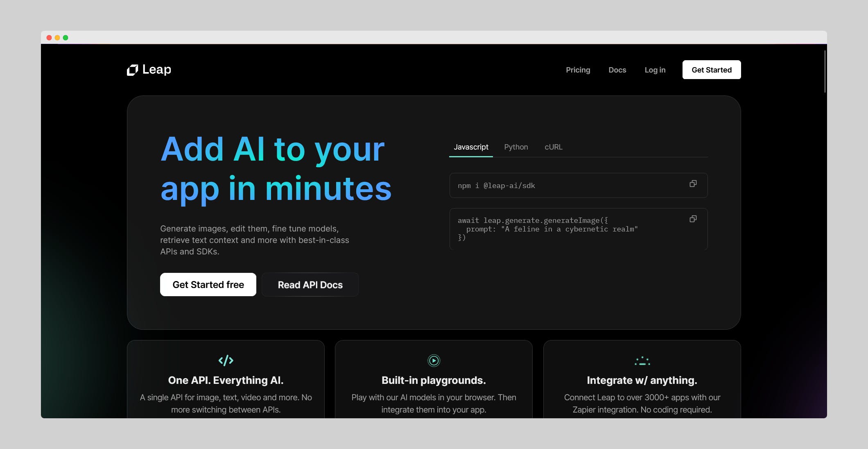The width and height of the screenshot is (868, 449).
Task: Copy the npm install command
Action: (693, 184)
